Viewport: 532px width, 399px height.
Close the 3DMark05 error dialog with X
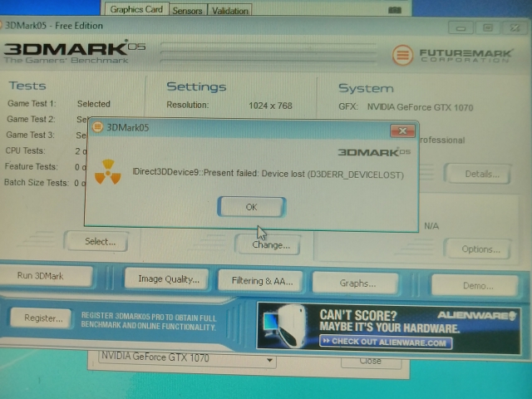(x=402, y=131)
